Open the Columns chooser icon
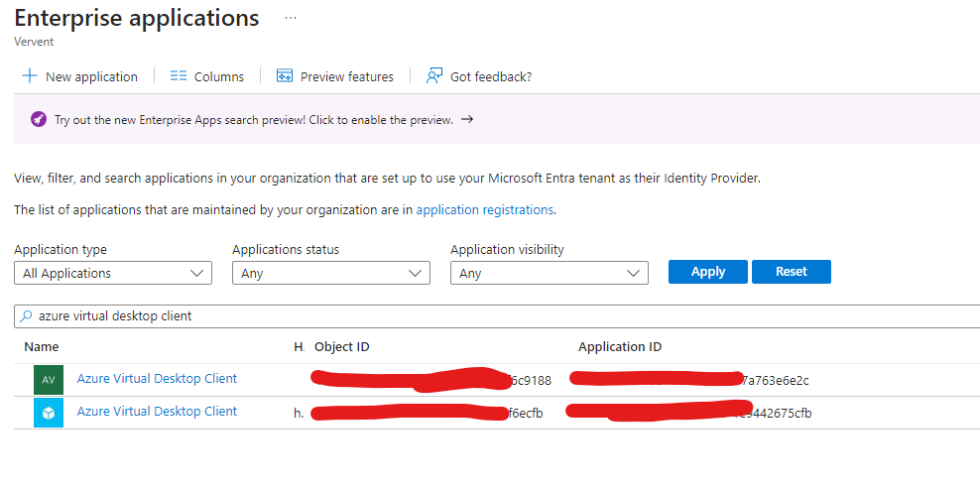Viewport: 980px width, 493px height. tap(179, 76)
